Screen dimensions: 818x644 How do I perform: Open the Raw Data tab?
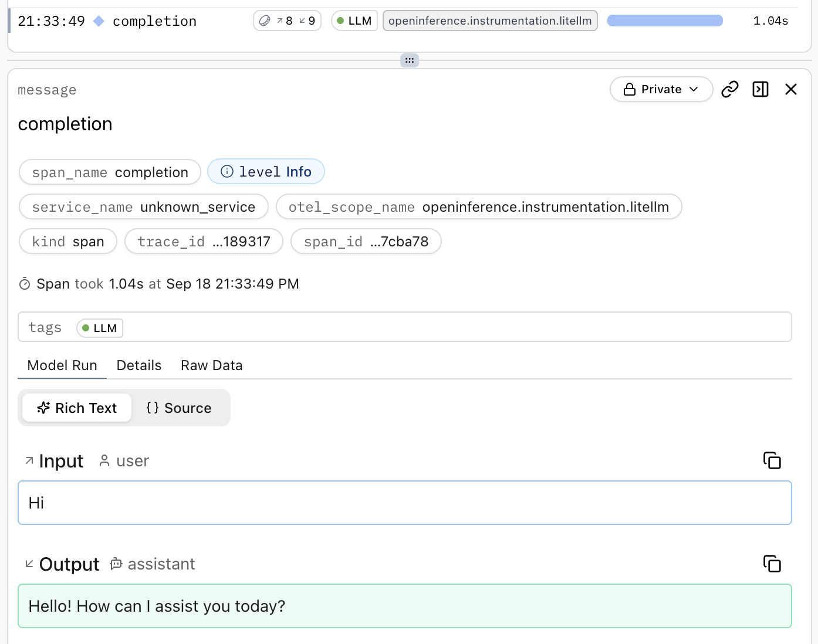(x=211, y=365)
